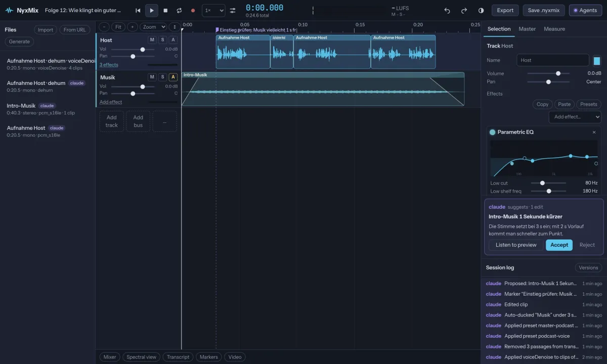This screenshot has height=364, width=607.
Task: Click the Add track button
Action: coord(112,121)
